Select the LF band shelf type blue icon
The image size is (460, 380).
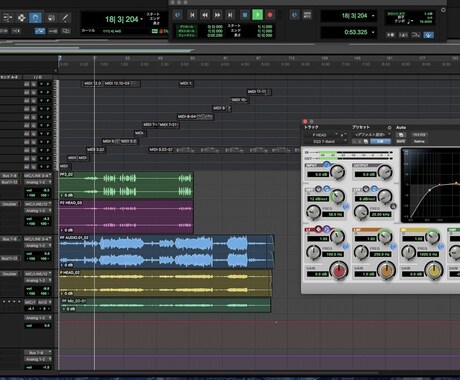[x=327, y=229]
